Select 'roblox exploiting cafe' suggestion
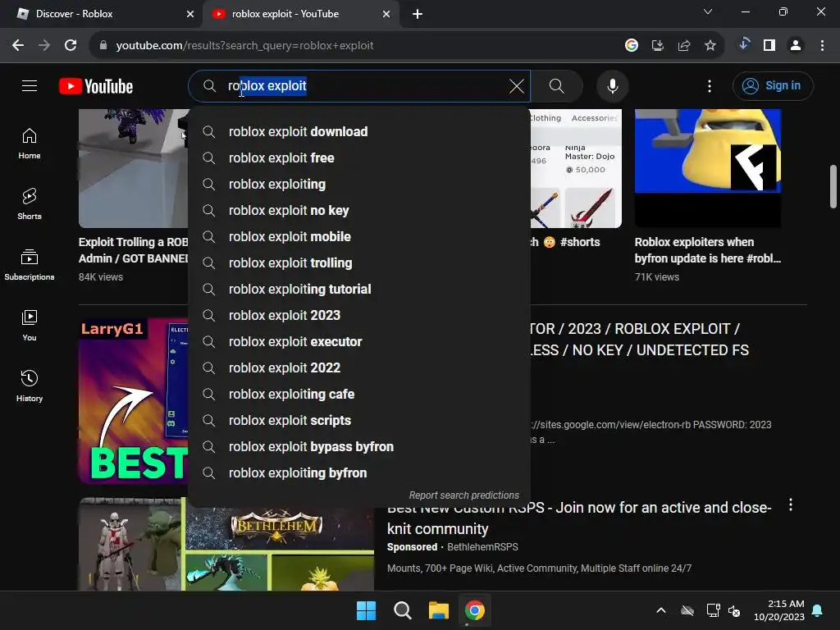Image resolution: width=840 pixels, height=630 pixels. point(359,395)
